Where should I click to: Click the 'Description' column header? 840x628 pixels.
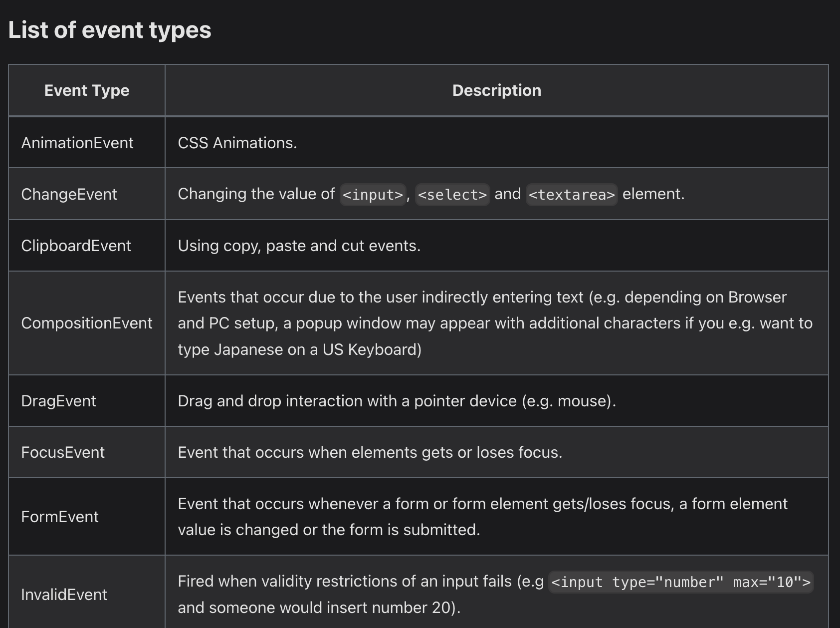tap(497, 90)
